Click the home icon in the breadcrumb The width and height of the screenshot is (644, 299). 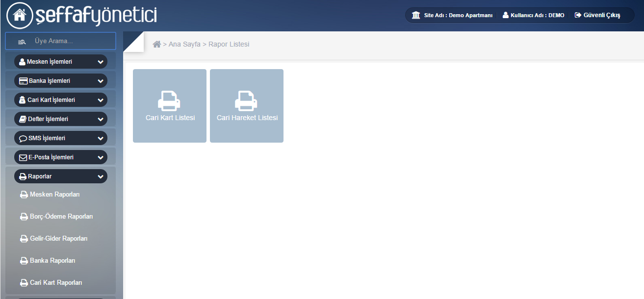(157, 44)
